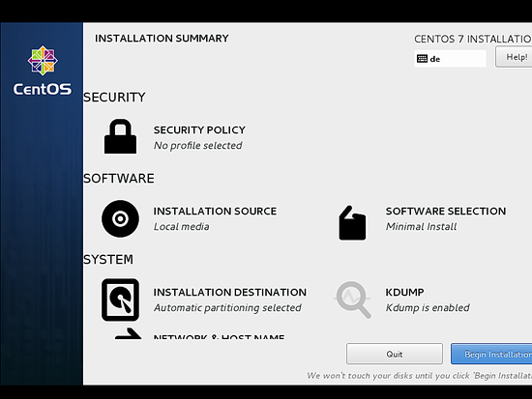Click the 'No profile selected' status text
This screenshot has width=532, height=399.
(x=197, y=146)
